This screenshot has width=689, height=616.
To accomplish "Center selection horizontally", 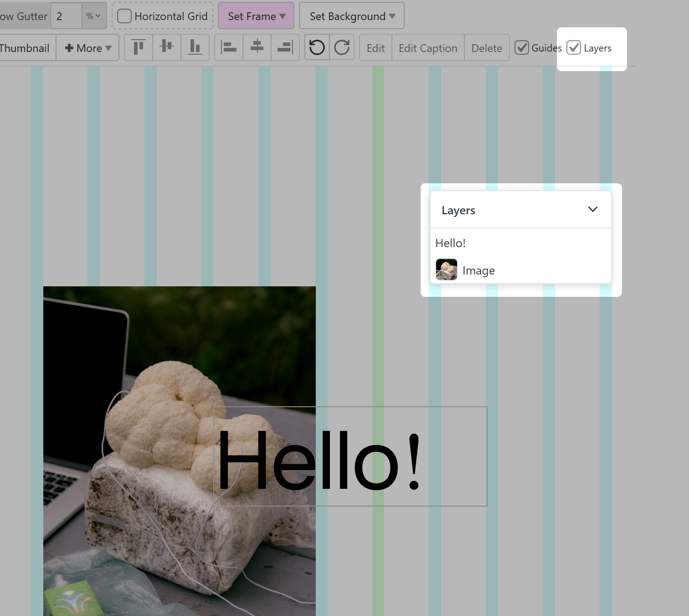I will 257,47.
